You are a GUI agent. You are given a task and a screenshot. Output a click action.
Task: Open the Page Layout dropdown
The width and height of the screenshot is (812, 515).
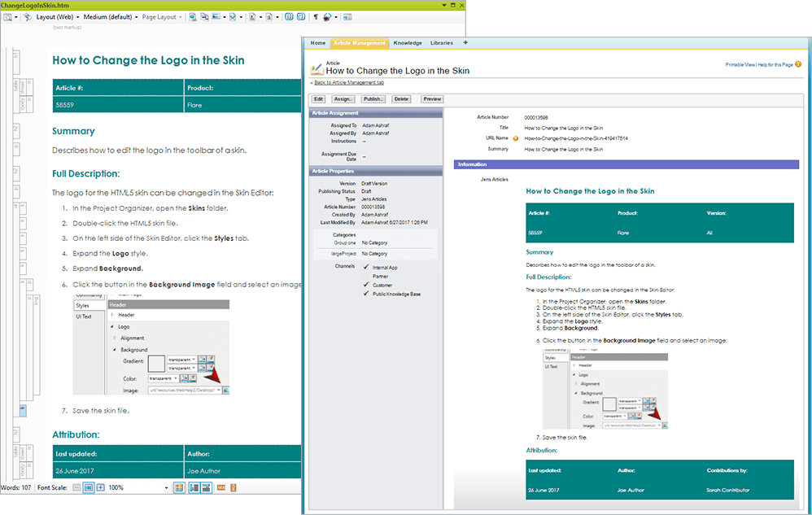(x=162, y=17)
